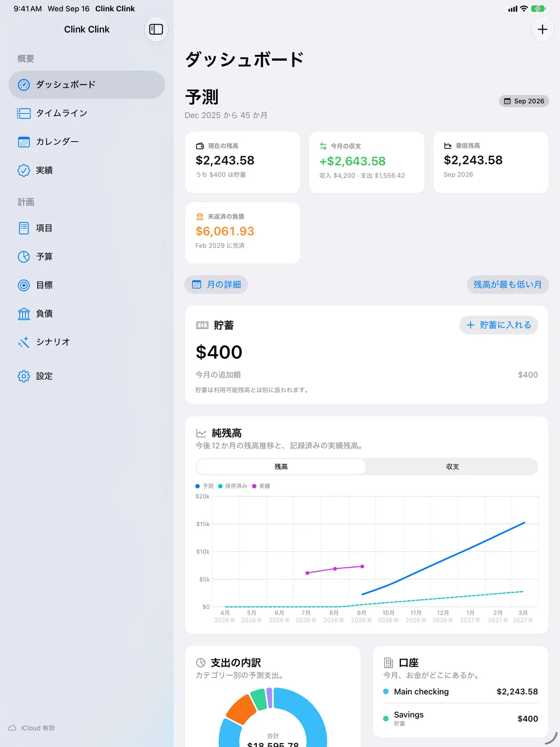This screenshot has height=747, width=560.
Task: Click the ダッシュボード page title
Action: coord(245,59)
